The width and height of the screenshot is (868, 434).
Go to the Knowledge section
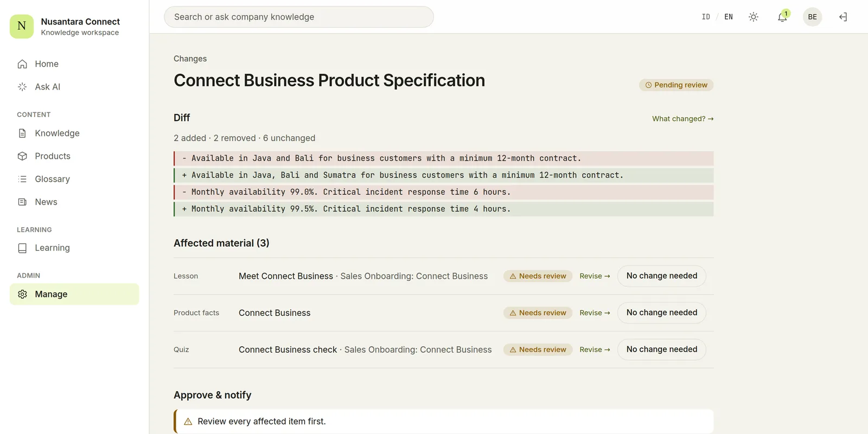tap(74, 133)
